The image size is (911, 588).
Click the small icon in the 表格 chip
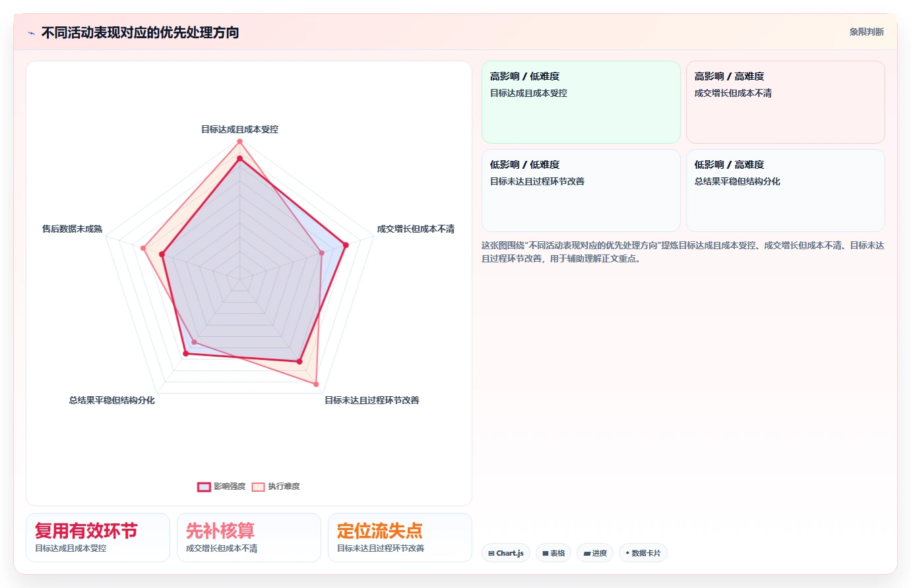[x=546, y=553]
